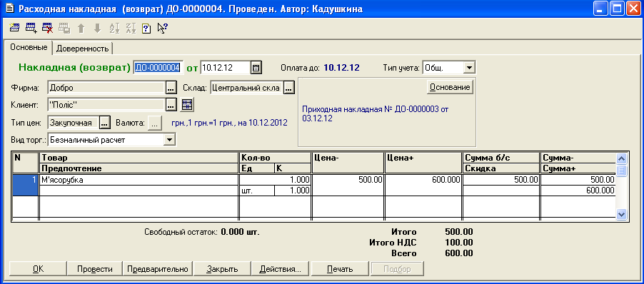Image resolution: width=644 pixels, height=284 pixels.
Task: Click the Клиент field containing "Поліс"
Action: (106, 105)
